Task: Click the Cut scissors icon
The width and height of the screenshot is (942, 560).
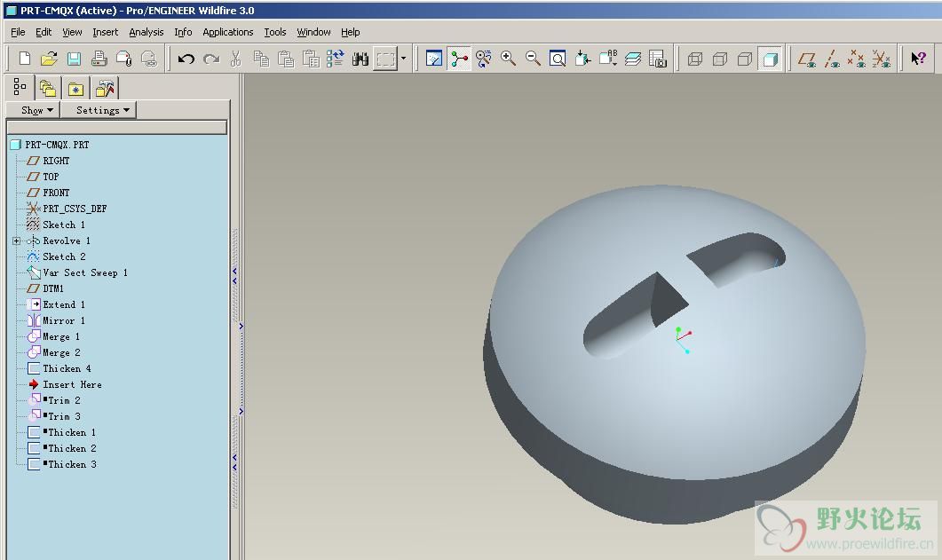Action: (235, 59)
